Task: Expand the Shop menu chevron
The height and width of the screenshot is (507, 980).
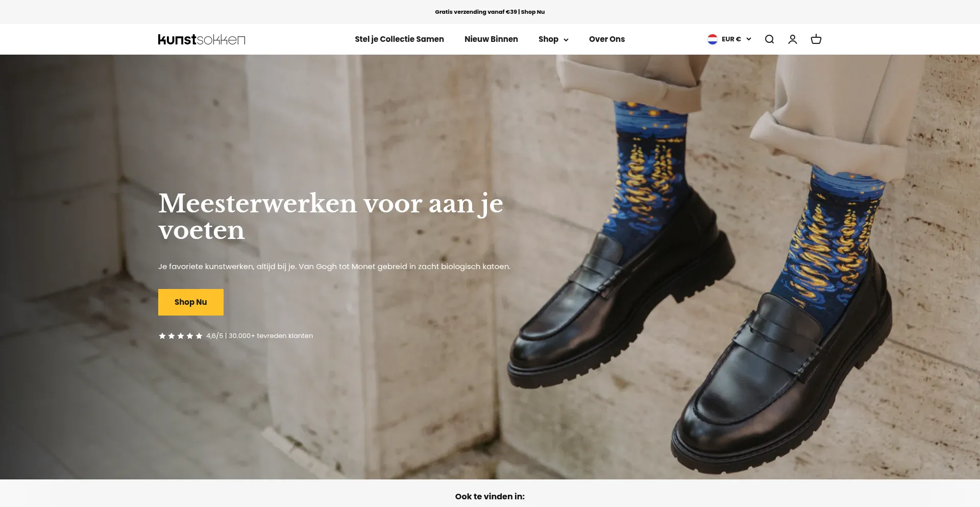Action: pyautogui.click(x=566, y=40)
